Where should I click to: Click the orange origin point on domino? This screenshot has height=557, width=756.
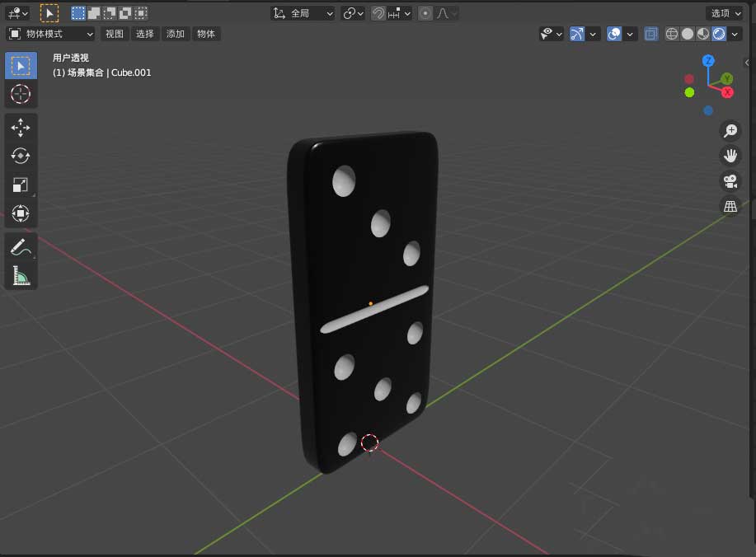pyautogui.click(x=370, y=303)
